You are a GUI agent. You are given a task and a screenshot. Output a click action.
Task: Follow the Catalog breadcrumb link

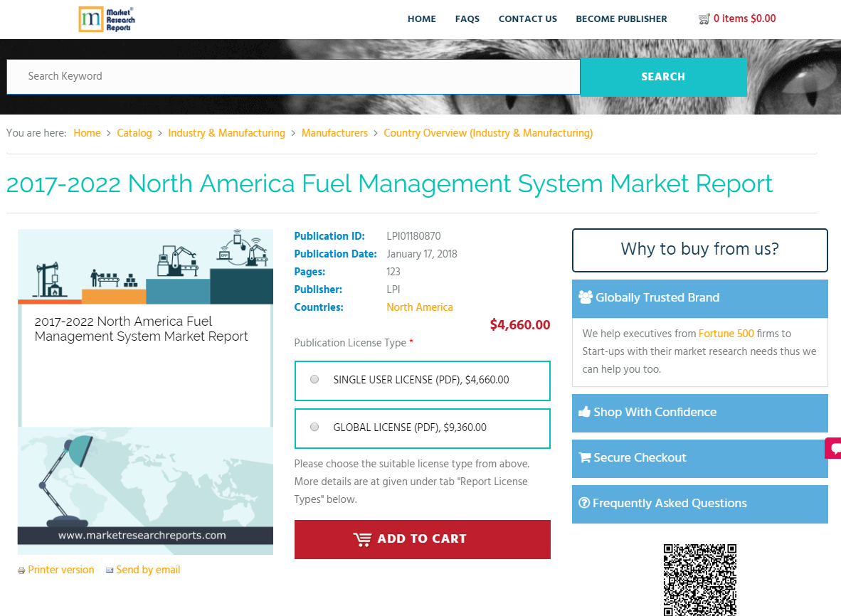tap(134, 133)
